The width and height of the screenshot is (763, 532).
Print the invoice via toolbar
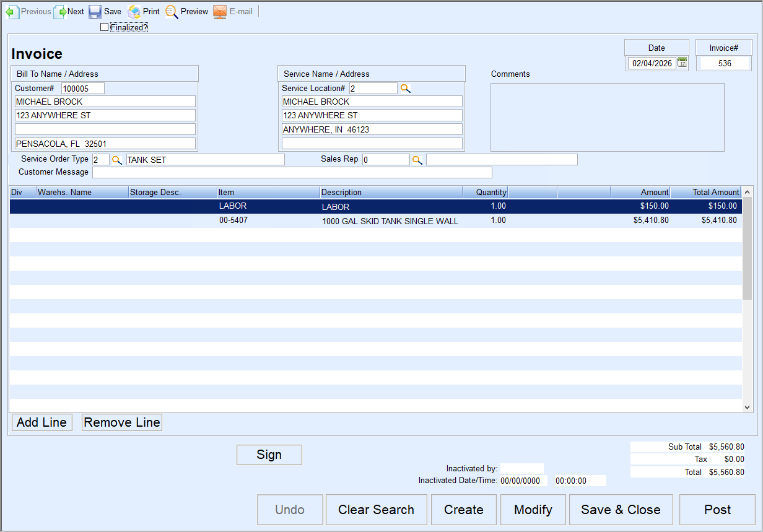(x=144, y=11)
